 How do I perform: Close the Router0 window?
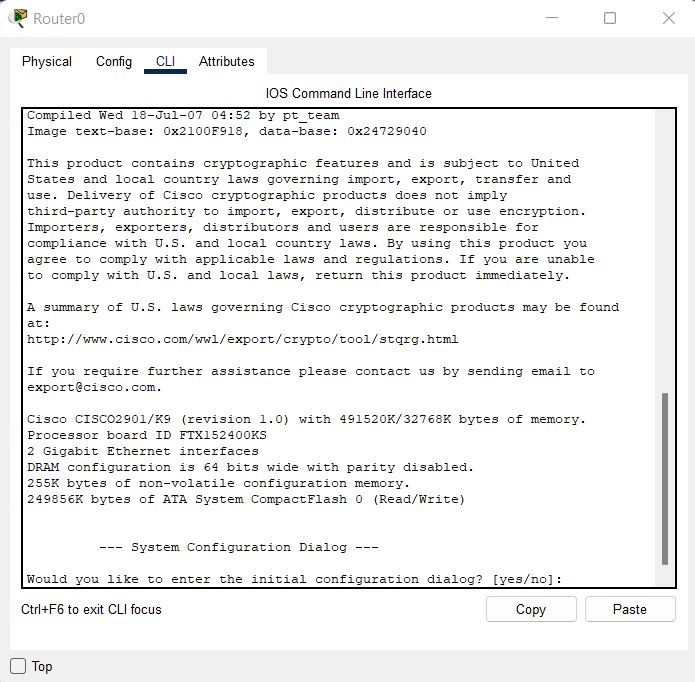click(669, 18)
